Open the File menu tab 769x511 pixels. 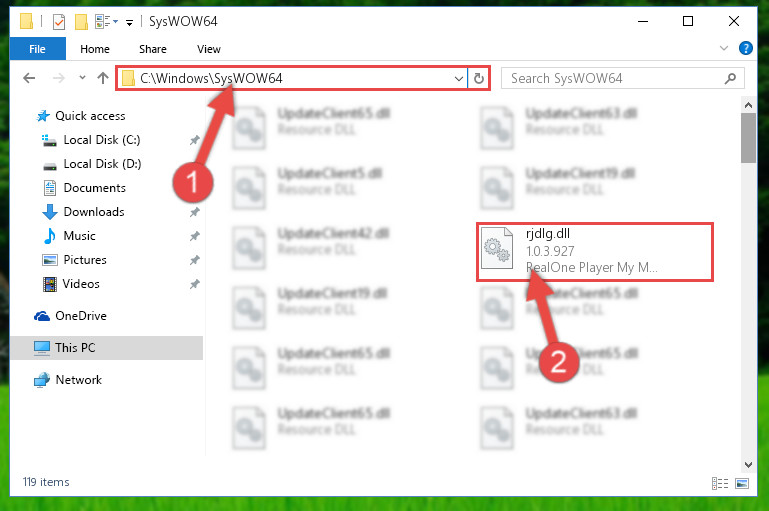[x=37, y=49]
